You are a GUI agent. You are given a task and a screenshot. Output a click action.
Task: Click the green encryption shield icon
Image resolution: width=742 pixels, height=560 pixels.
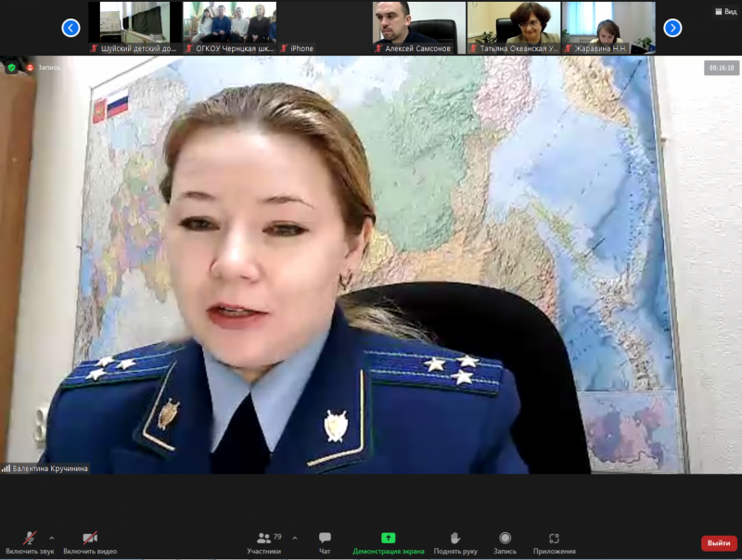pos(12,68)
